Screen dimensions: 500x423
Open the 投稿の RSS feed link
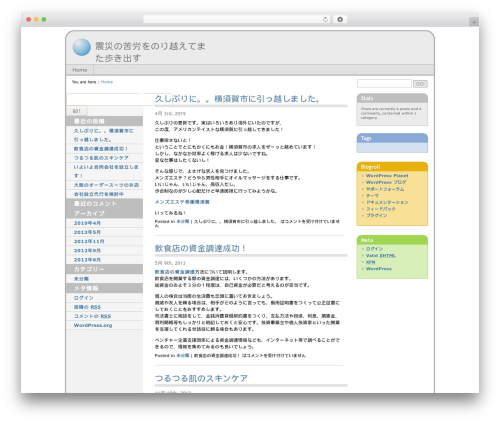87,307
